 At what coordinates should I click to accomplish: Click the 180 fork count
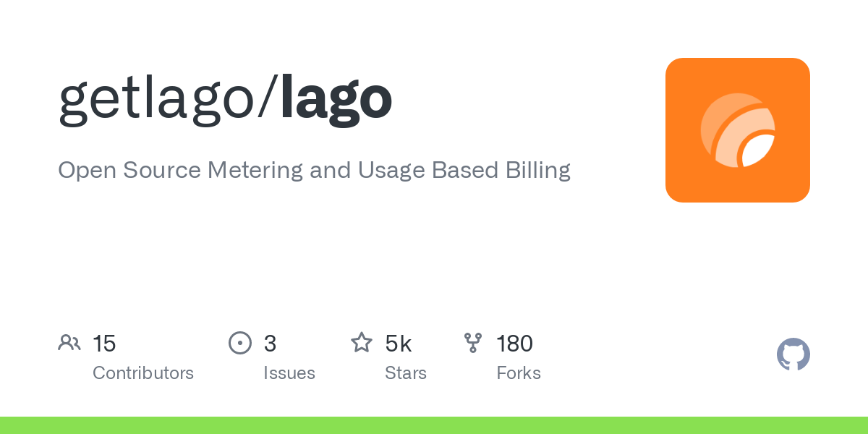(x=514, y=344)
